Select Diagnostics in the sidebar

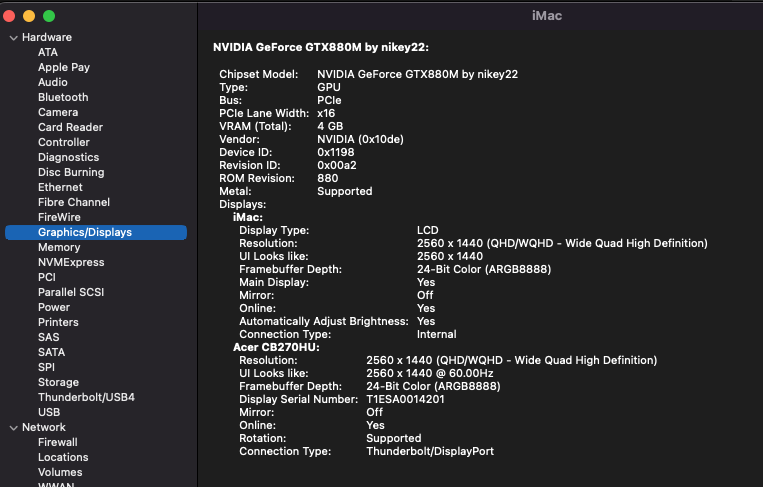pyautogui.click(x=69, y=158)
